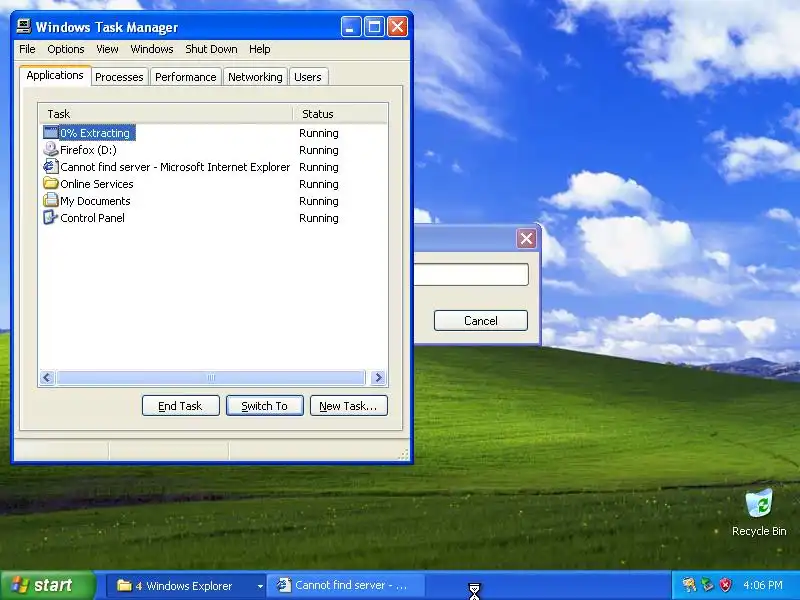
Task: Select the Firefox (D:) task row
Action: pyautogui.click(x=213, y=150)
